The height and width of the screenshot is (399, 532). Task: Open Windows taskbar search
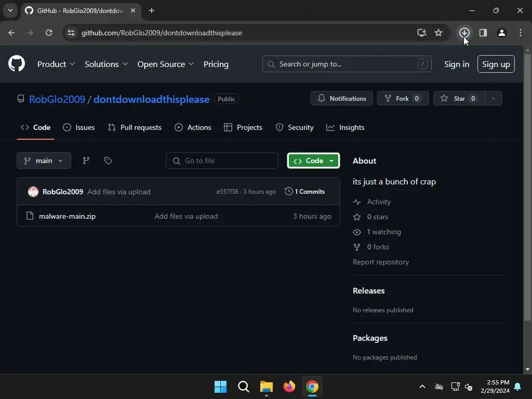point(243,387)
